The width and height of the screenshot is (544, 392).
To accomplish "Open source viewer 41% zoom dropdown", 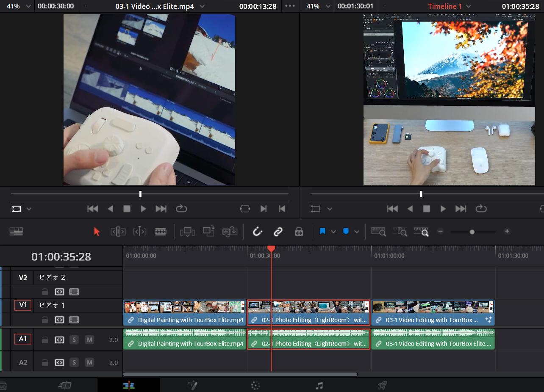I will click(28, 6).
